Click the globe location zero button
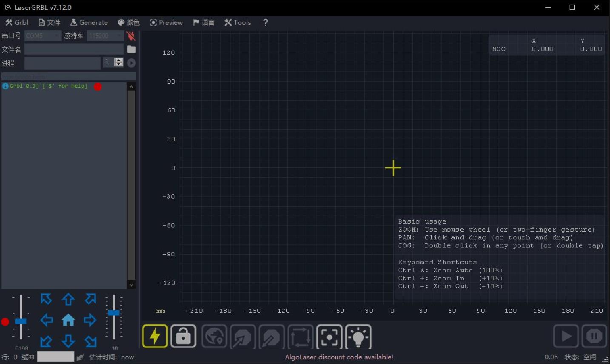Viewport: 610px width, 364px height. pyautogui.click(x=214, y=336)
